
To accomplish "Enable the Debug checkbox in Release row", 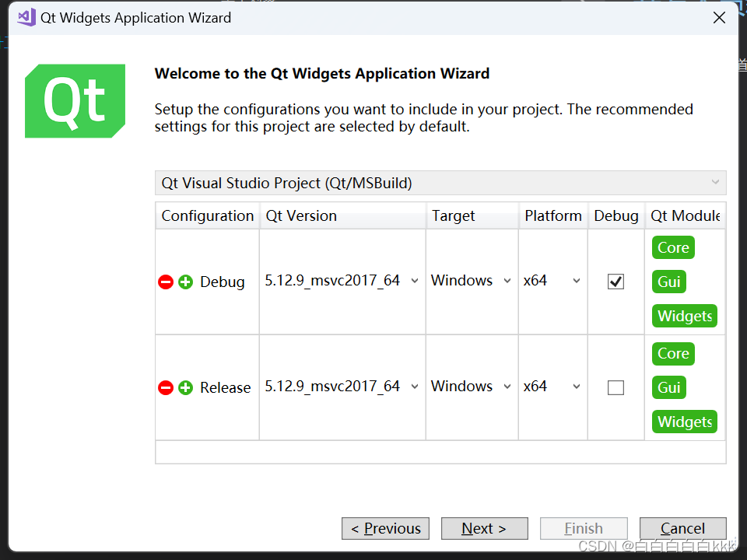I will pos(615,387).
